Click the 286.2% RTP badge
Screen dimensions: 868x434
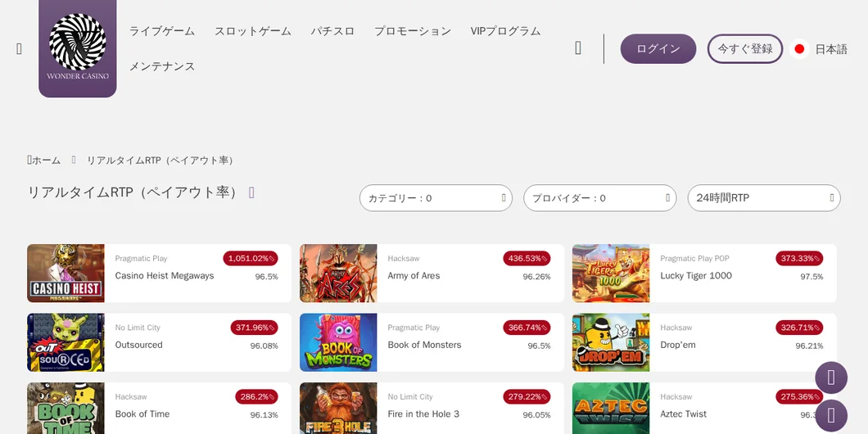pos(256,397)
